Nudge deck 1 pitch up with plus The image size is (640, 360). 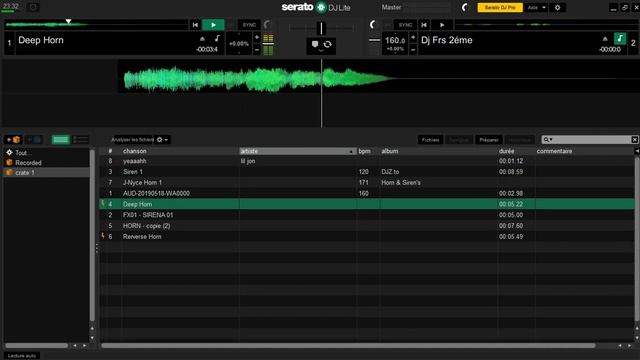[x=257, y=38]
